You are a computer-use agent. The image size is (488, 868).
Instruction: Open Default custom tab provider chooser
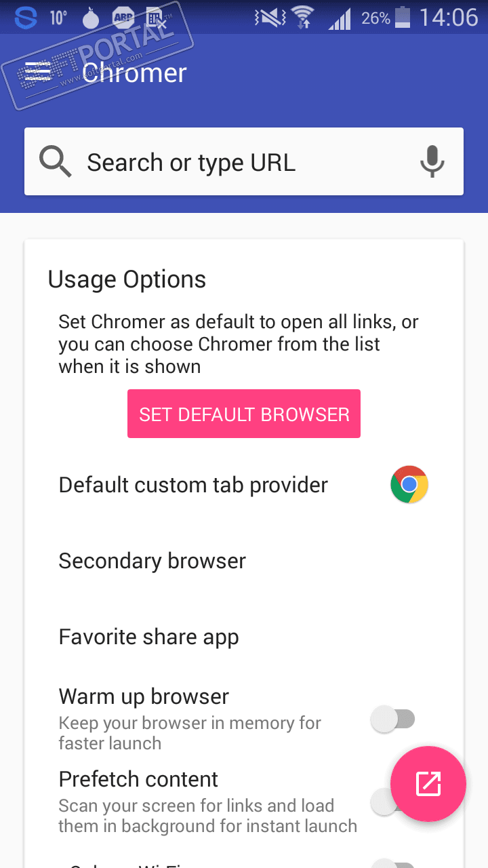coord(193,485)
